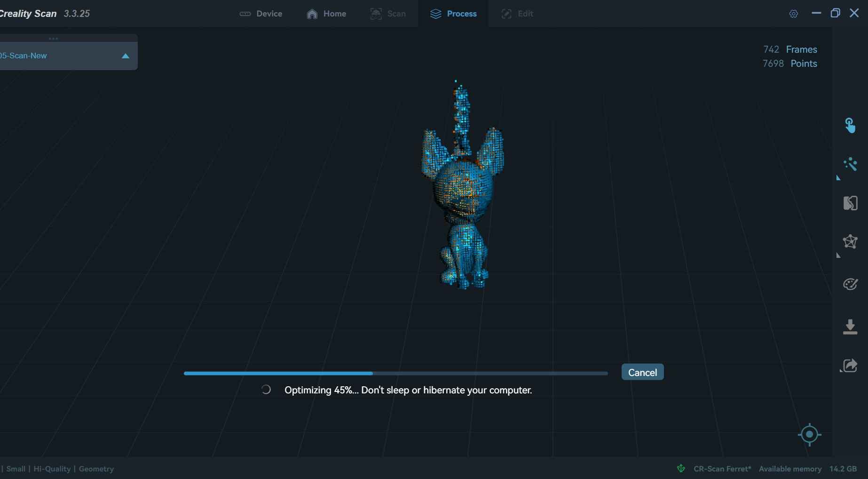
Task: Select the star-shaped mesh simplify tool
Action: (850, 242)
